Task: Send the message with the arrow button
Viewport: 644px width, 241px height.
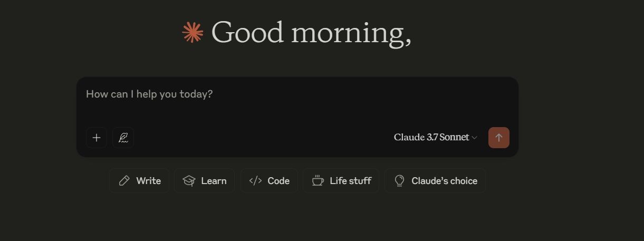Action: [x=498, y=138]
